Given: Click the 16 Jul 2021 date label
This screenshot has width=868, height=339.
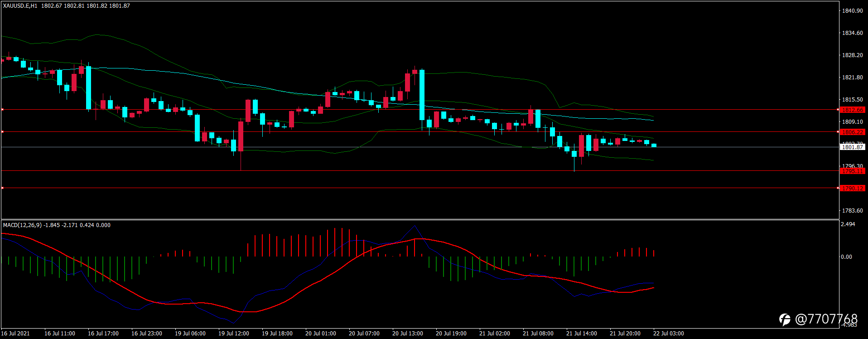Looking at the screenshot, I should point(16,333).
